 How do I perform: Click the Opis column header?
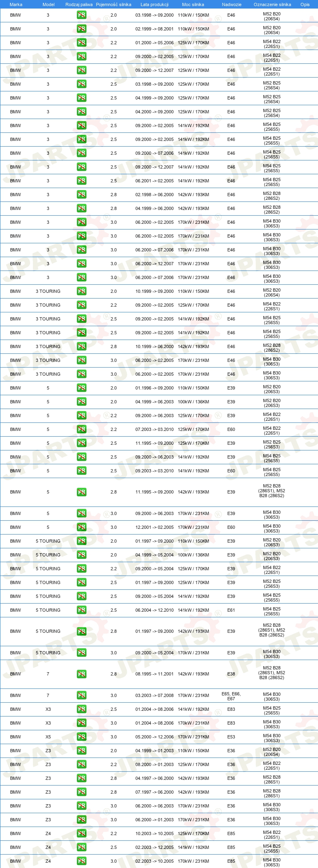pyautogui.click(x=305, y=4)
